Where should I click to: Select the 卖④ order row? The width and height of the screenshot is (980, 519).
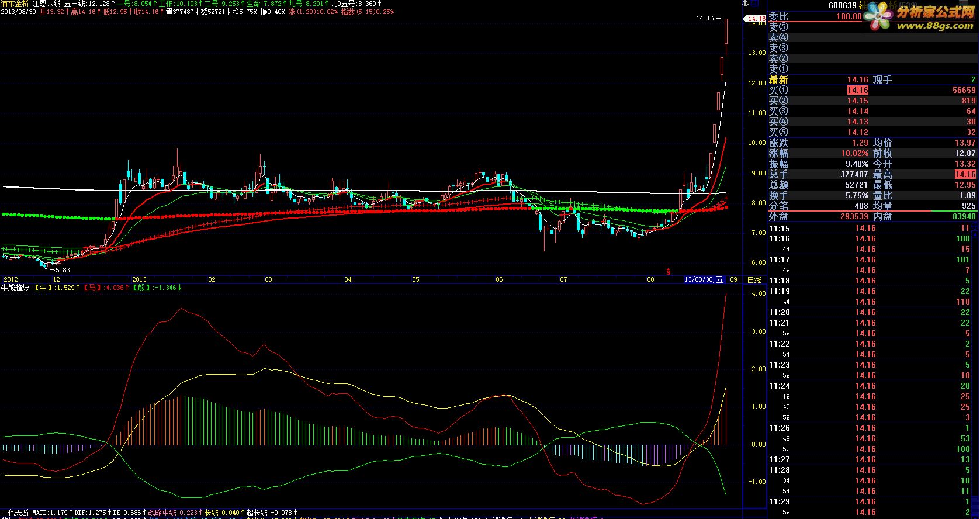873,37
